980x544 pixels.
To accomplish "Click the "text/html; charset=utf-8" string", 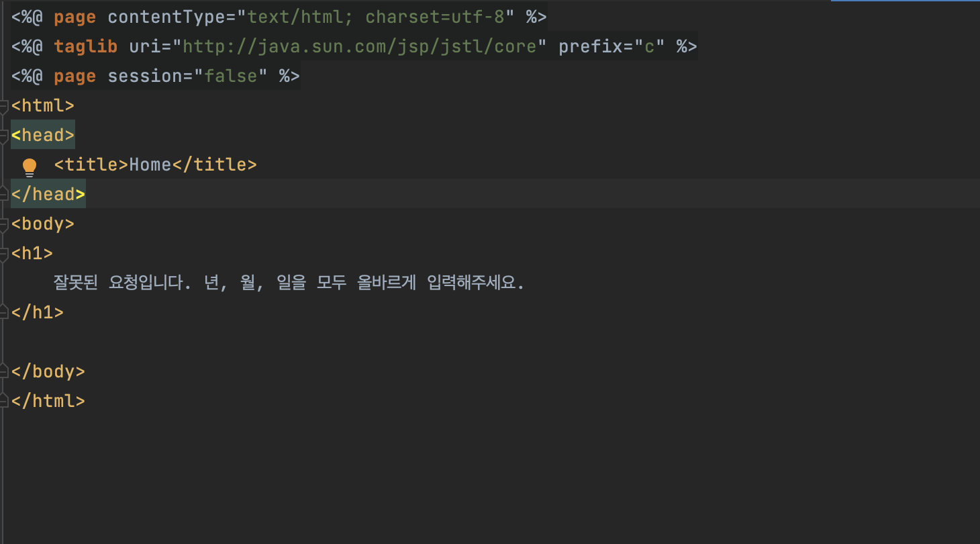I will click(x=376, y=17).
